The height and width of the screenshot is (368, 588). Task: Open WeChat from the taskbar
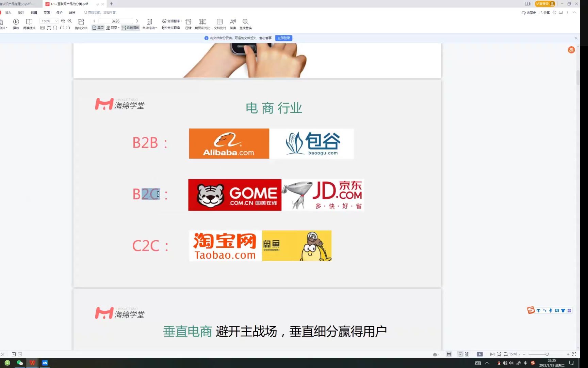click(x=20, y=363)
